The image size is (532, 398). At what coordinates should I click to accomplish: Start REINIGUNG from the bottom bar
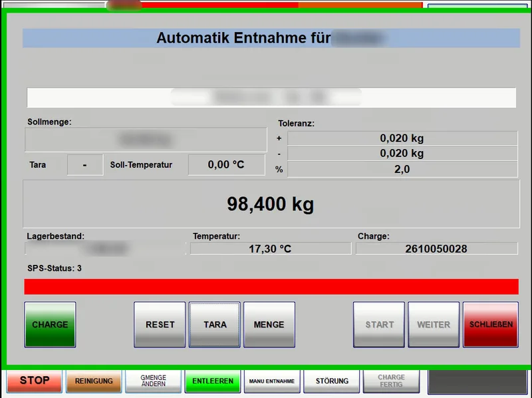[x=94, y=381]
